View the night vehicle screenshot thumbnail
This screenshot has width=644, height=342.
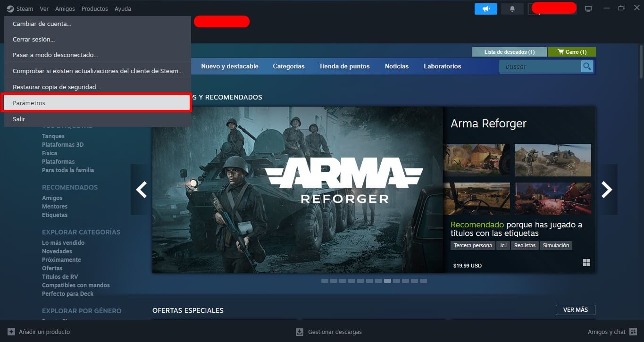(x=477, y=199)
